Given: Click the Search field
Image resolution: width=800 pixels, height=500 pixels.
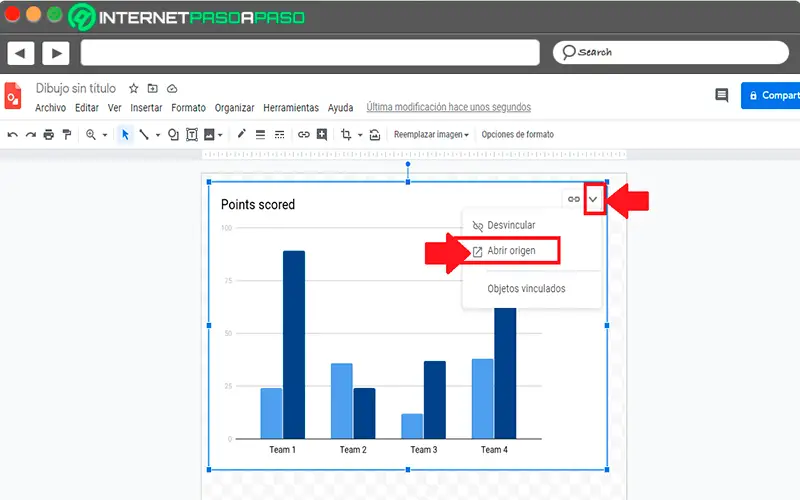Looking at the screenshot, I should (670, 52).
